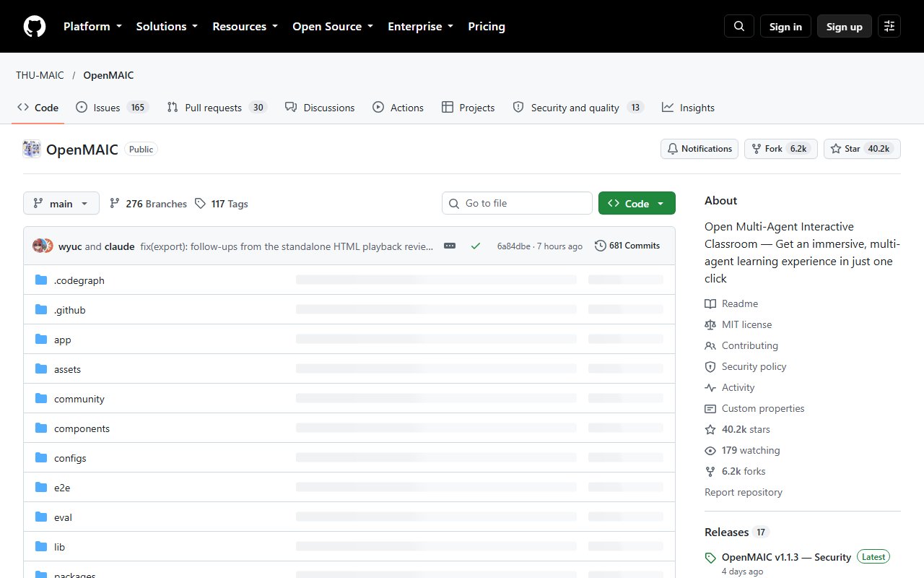Screen dimensions: 924x578
Task: Click the folder icon beside eval
Action: tap(41, 517)
